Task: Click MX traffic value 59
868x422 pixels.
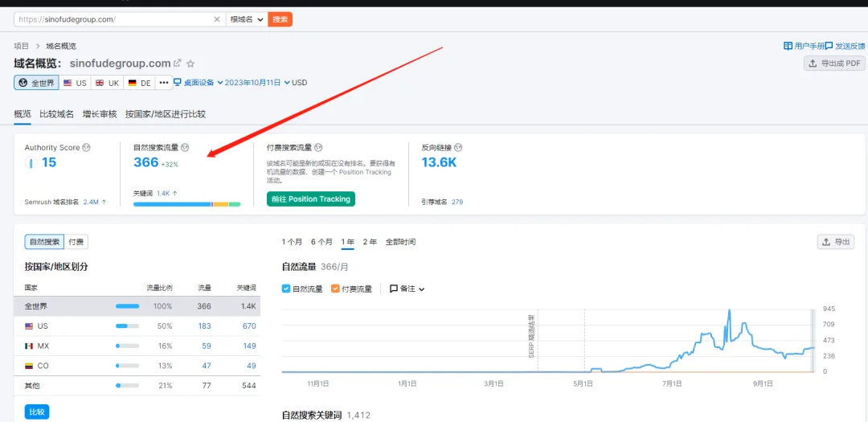Action: click(x=207, y=346)
